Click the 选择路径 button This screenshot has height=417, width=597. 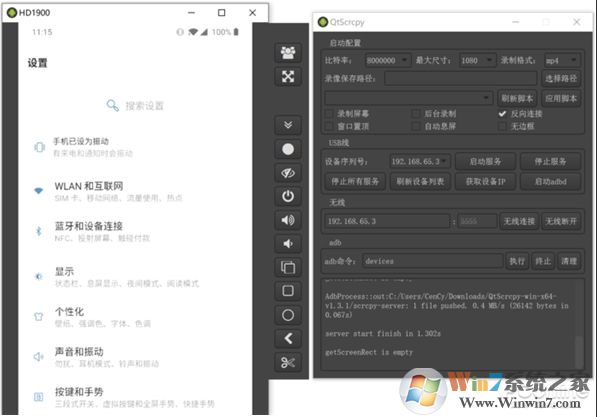coord(561,78)
